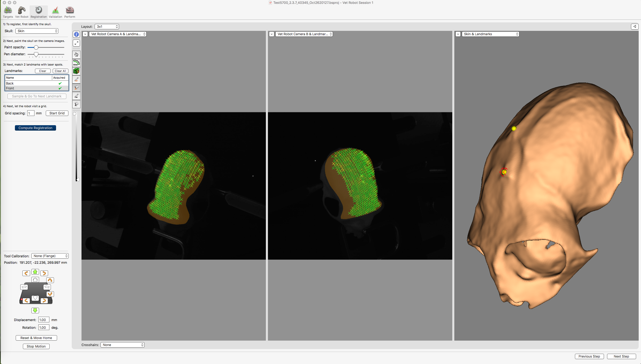
Task: Select the hand pan tool
Action: point(76,54)
